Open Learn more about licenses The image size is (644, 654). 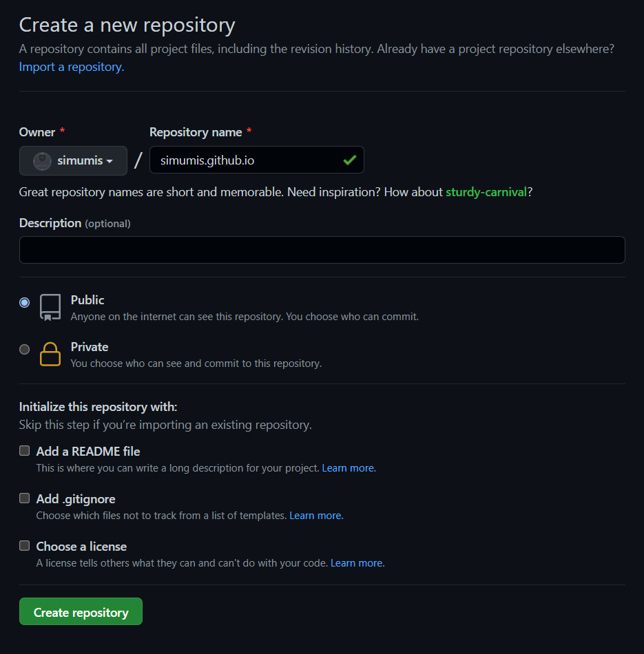357,562
